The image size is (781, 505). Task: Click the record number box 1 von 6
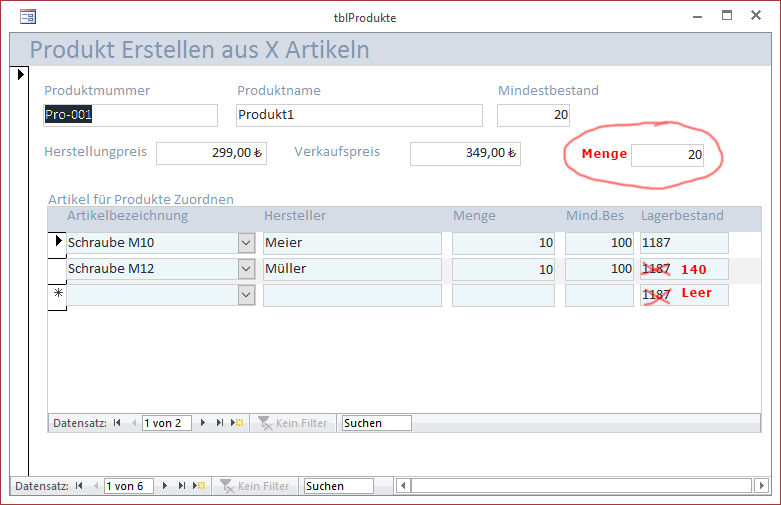click(129, 486)
